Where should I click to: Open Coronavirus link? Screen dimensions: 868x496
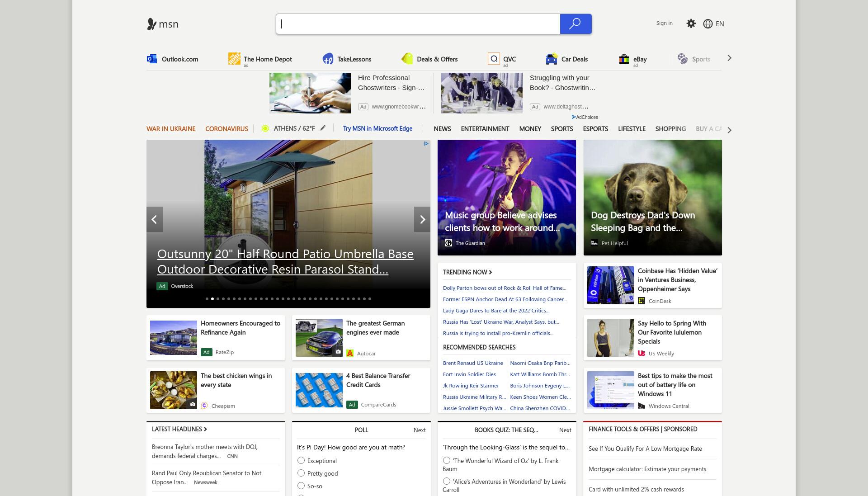[x=226, y=129]
